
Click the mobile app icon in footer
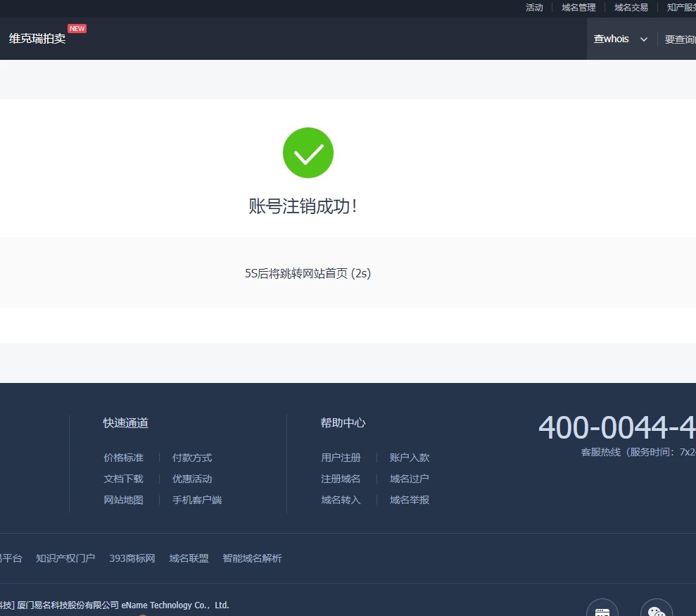point(602,609)
